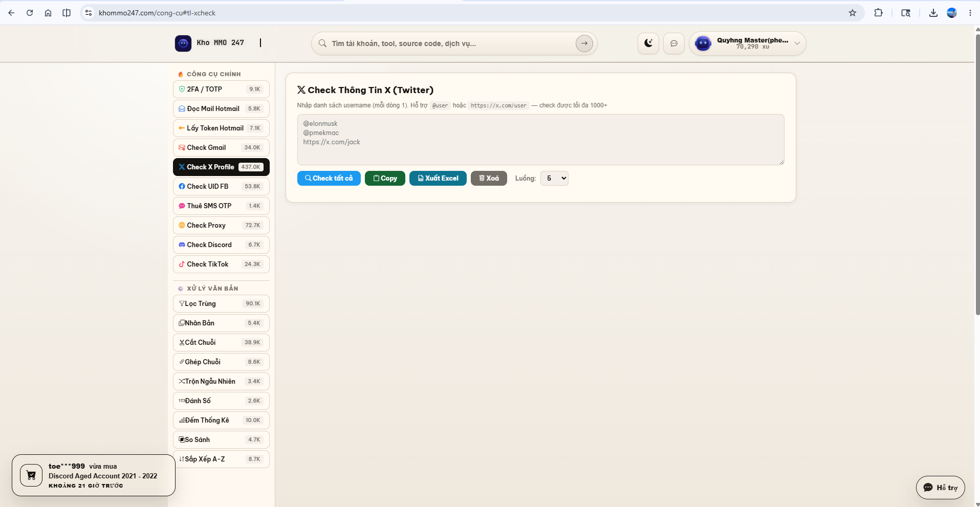The height and width of the screenshot is (507, 980).
Task: Click the Check tất cả button
Action: pyautogui.click(x=329, y=178)
